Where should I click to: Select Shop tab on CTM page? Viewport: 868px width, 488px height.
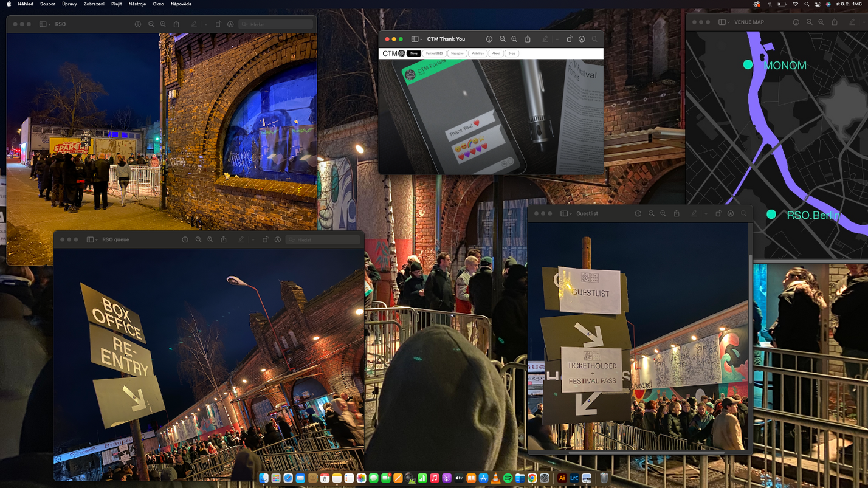pyautogui.click(x=512, y=53)
